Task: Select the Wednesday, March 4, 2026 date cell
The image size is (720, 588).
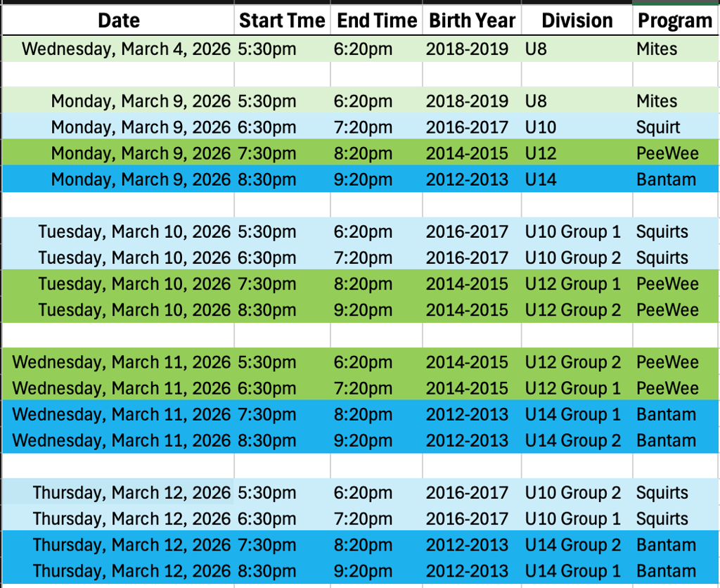Action: coord(126,49)
